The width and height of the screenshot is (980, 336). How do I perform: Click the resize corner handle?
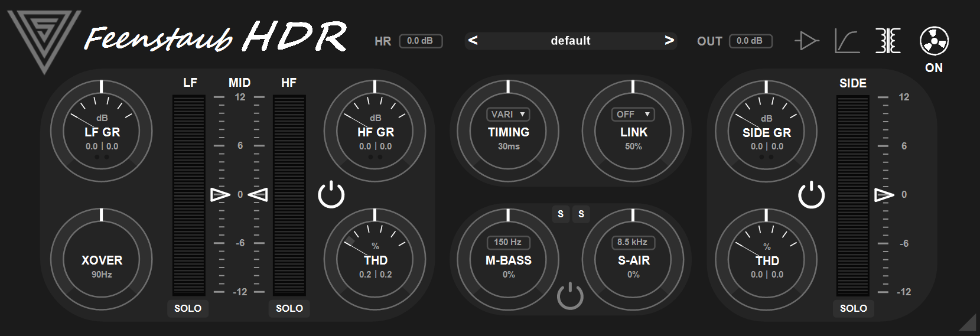(967, 322)
